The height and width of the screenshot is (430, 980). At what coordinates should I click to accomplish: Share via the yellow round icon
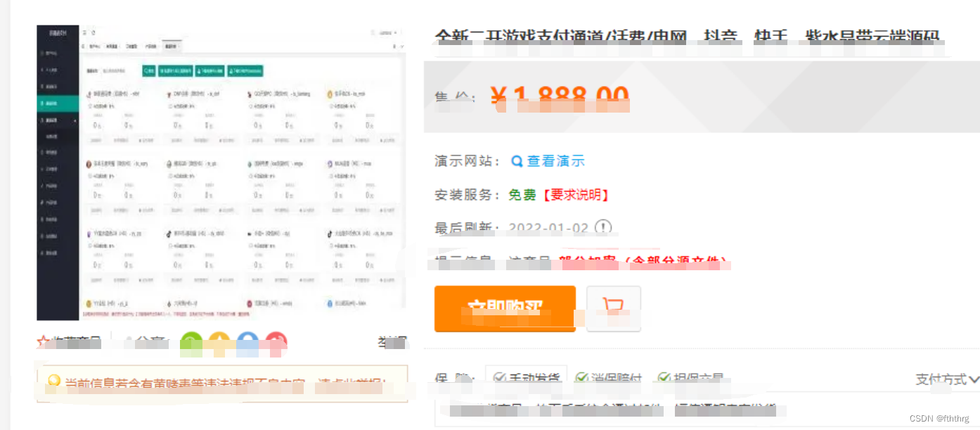coord(219,343)
